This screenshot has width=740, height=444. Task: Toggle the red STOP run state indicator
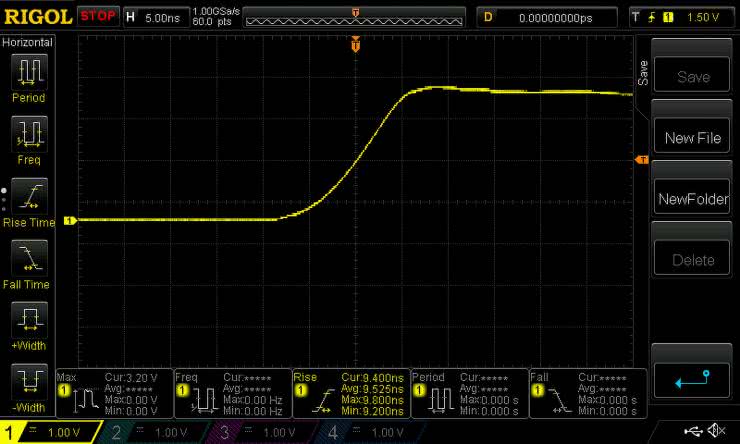coord(97,16)
